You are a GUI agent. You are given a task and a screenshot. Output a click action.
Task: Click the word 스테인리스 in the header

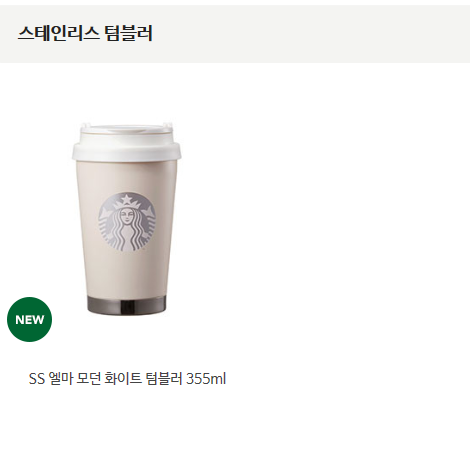pyautogui.click(x=59, y=33)
